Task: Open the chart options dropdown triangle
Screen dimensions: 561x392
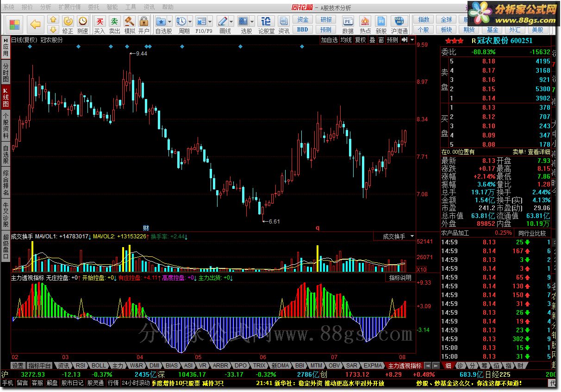Action: (x=412, y=40)
